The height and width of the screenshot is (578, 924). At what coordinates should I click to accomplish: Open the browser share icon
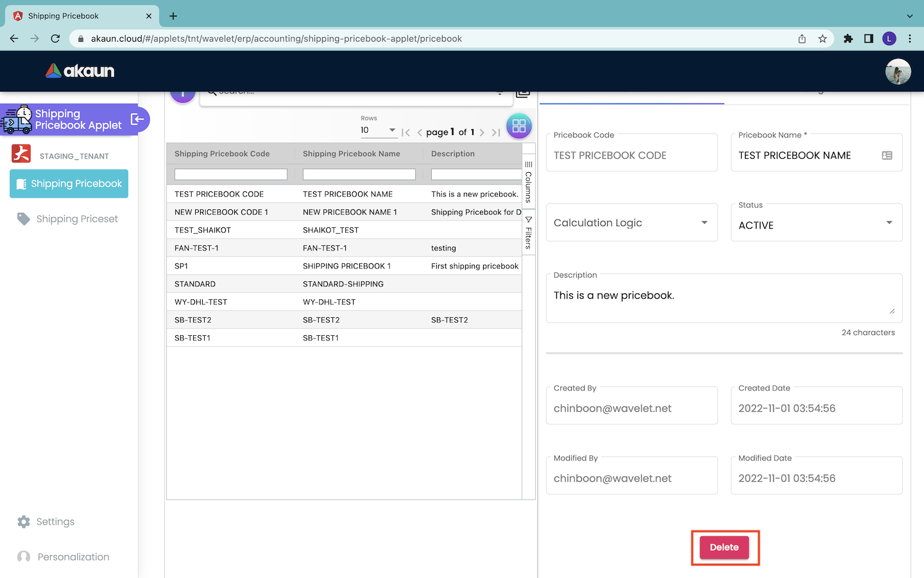802,39
